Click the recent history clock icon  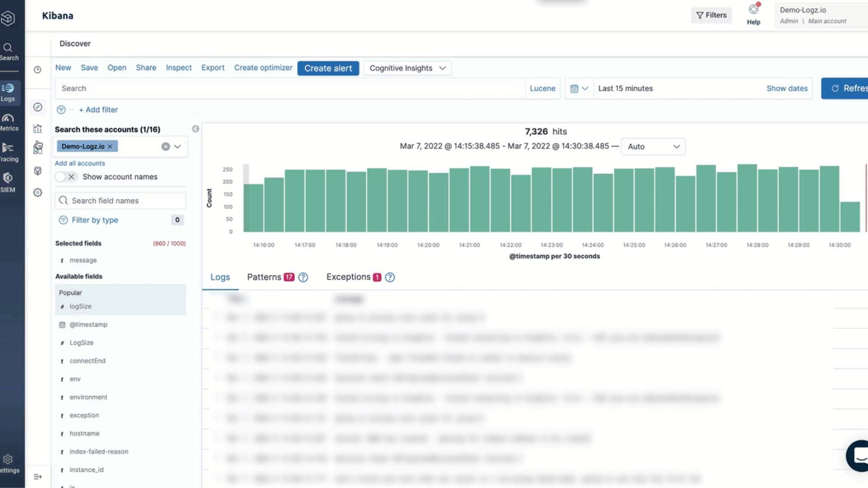pos(38,70)
